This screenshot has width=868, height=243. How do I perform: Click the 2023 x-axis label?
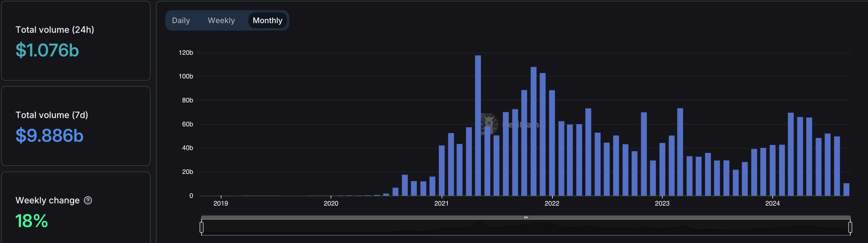point(662,204)
